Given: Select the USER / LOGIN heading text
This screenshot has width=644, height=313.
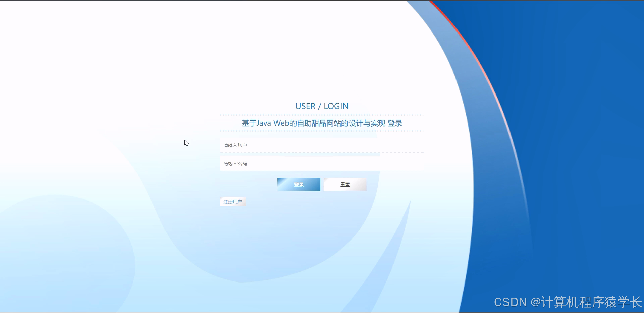Looking at the screenshot, I should click(x=322, y=106).
